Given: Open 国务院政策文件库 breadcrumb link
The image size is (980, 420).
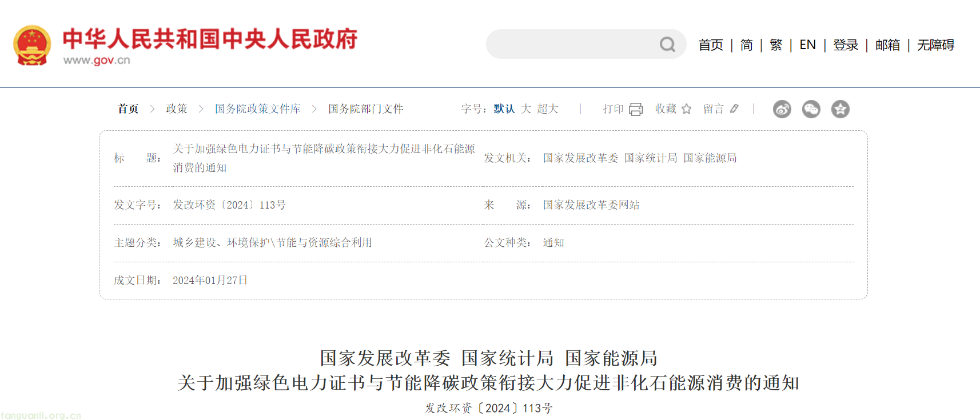Looking at the screenshot, I should [x=258, y=109].
